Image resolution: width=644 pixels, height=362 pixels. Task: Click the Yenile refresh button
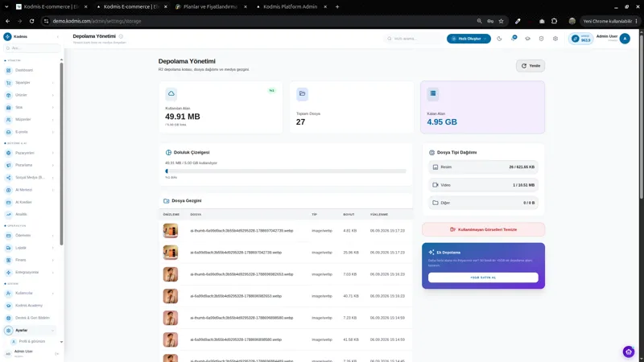coord(530,66)
